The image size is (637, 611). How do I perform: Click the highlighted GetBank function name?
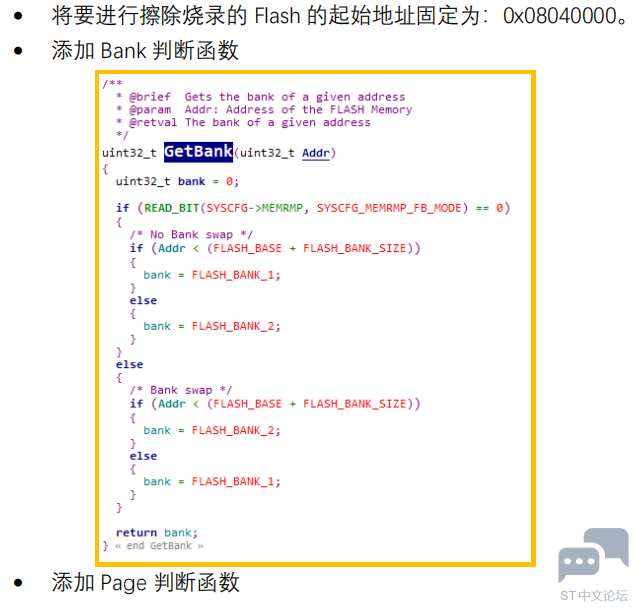tap(198, 152)
